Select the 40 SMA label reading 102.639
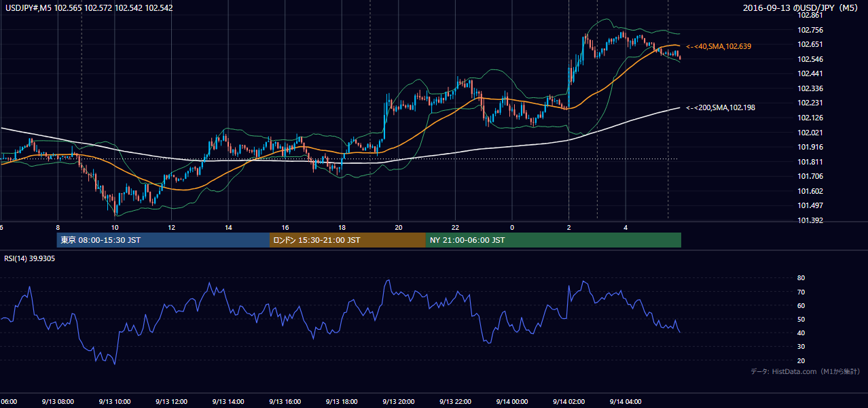The width and height of the screenshot is (868, 408). click(x=719, y=46)
